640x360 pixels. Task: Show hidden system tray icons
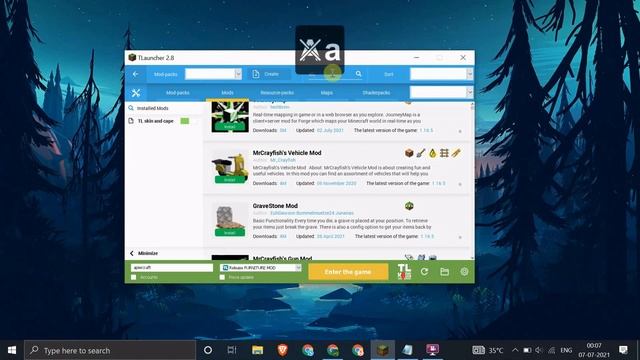tap(515, 350)
